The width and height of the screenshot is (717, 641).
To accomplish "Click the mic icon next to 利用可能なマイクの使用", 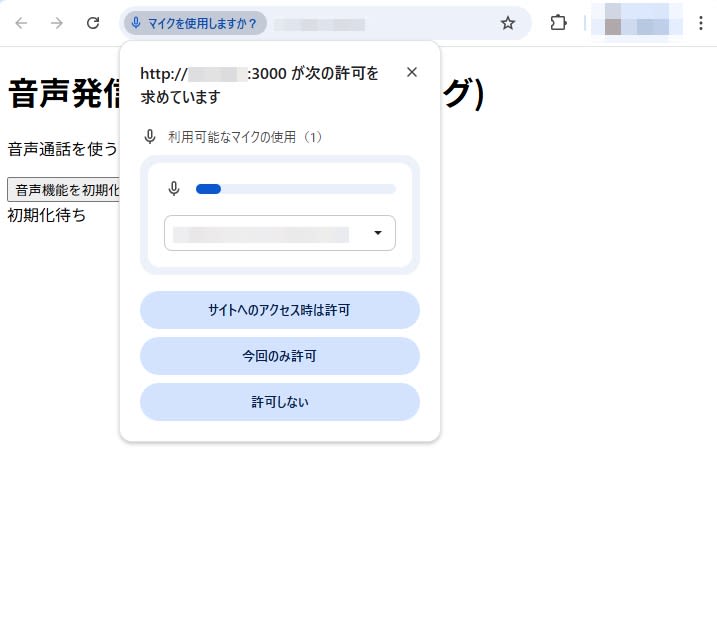I will 150,137.
